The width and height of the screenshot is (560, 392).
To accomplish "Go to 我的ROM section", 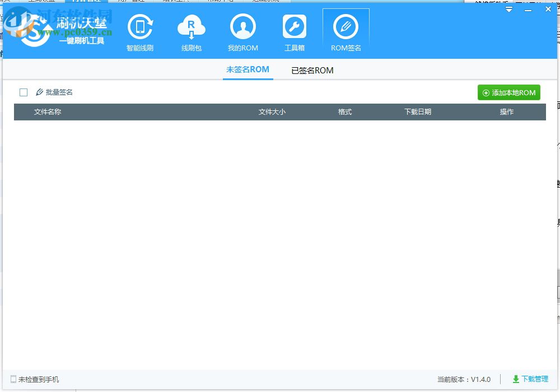I will pos(243,33).
